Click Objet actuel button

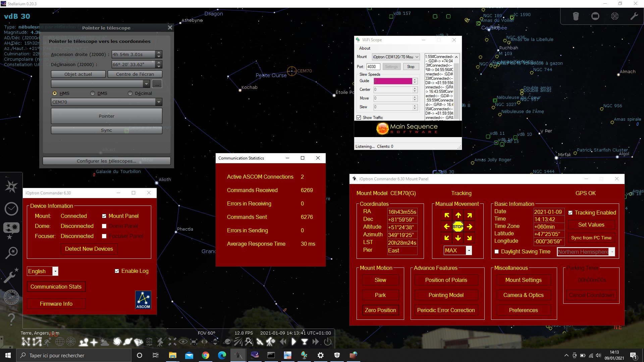[x=78, y=74]
